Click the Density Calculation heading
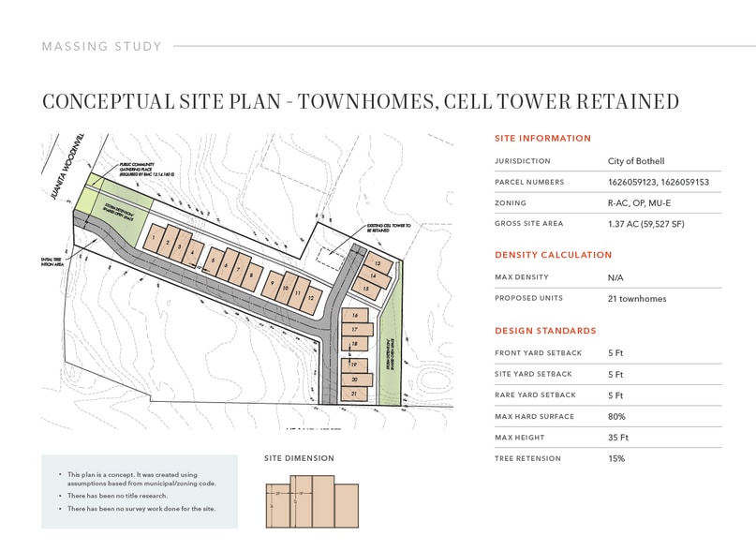 click(553, 255)
